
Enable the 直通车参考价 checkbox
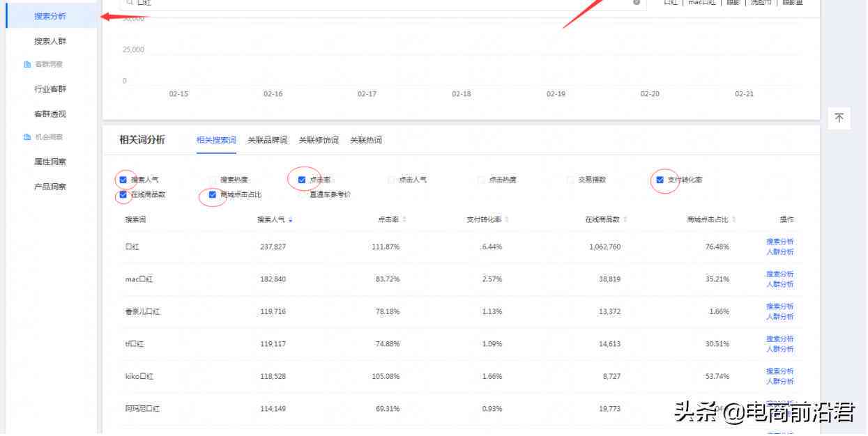[302, 195]
